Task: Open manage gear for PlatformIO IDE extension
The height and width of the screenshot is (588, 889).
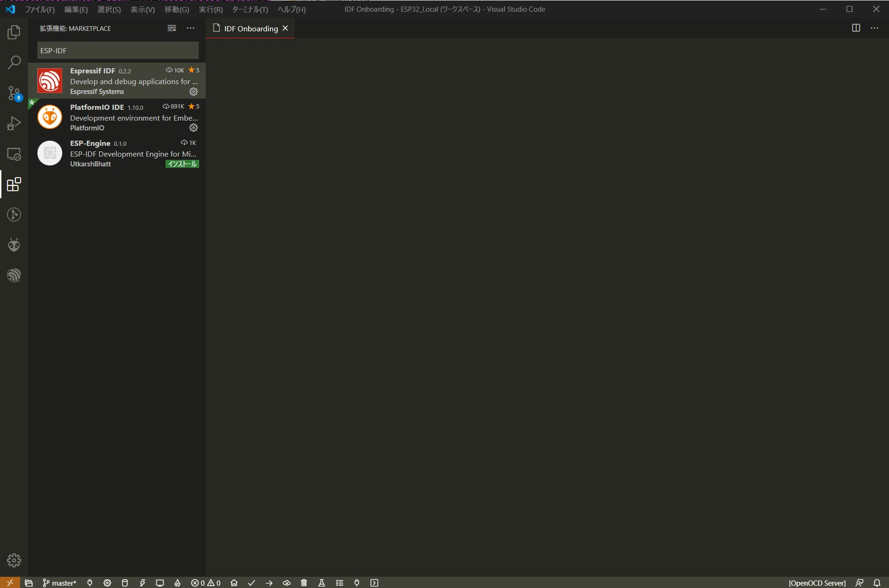Action: click(x=194, y=128)
